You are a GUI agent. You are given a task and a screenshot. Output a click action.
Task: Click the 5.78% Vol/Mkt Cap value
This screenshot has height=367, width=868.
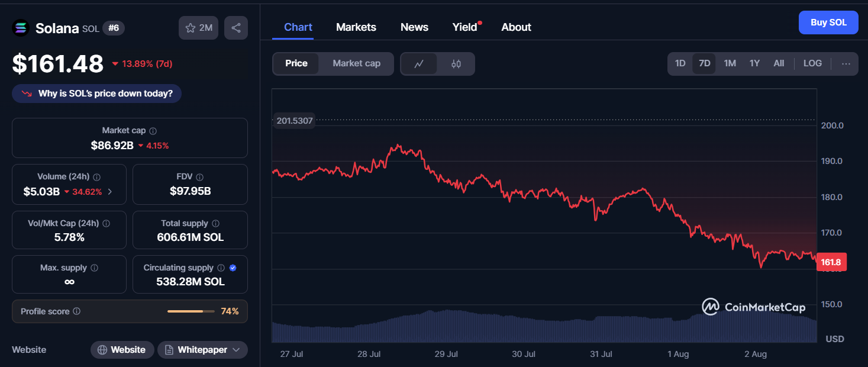(x=69, y=237)
